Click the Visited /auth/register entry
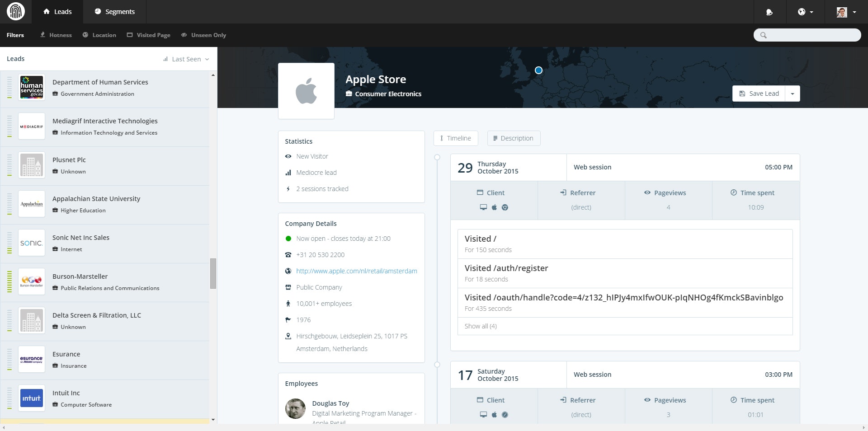This screenshot has width=868, height=431. [625, 273]
